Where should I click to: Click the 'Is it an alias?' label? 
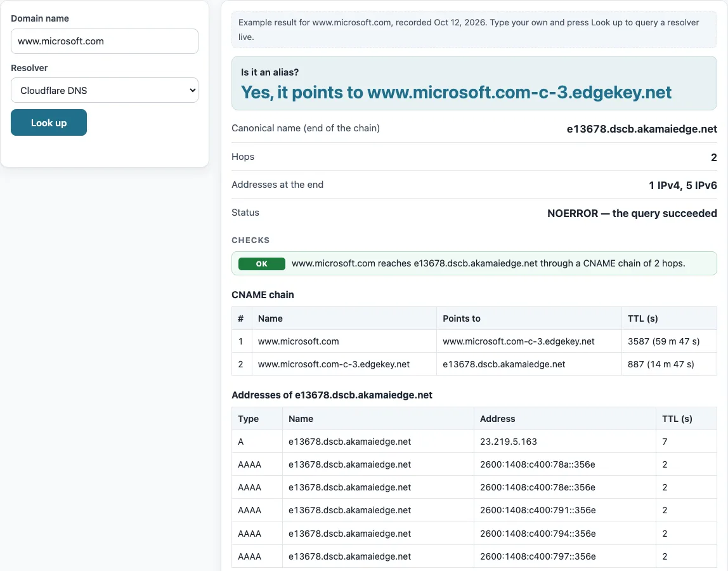click(270, 72)
